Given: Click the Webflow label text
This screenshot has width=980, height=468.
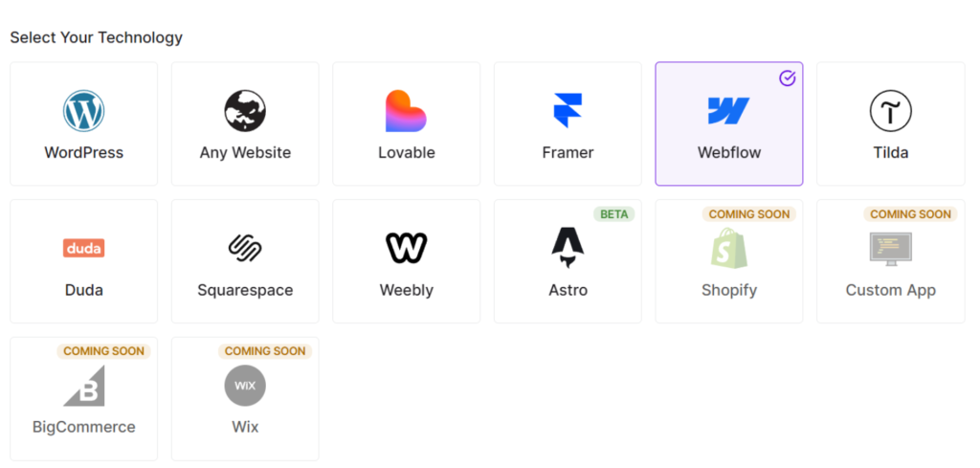Looking at the screenshot, I should (728, 152).
